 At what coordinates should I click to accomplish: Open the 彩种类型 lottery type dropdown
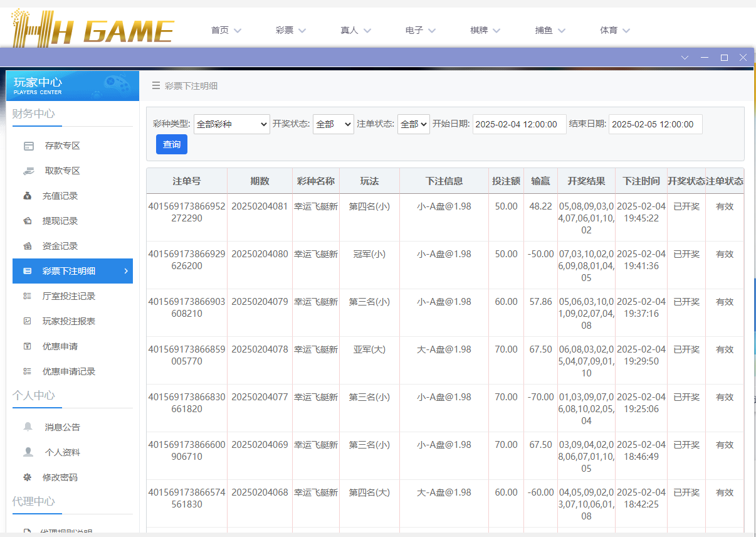tap(231, 124)
